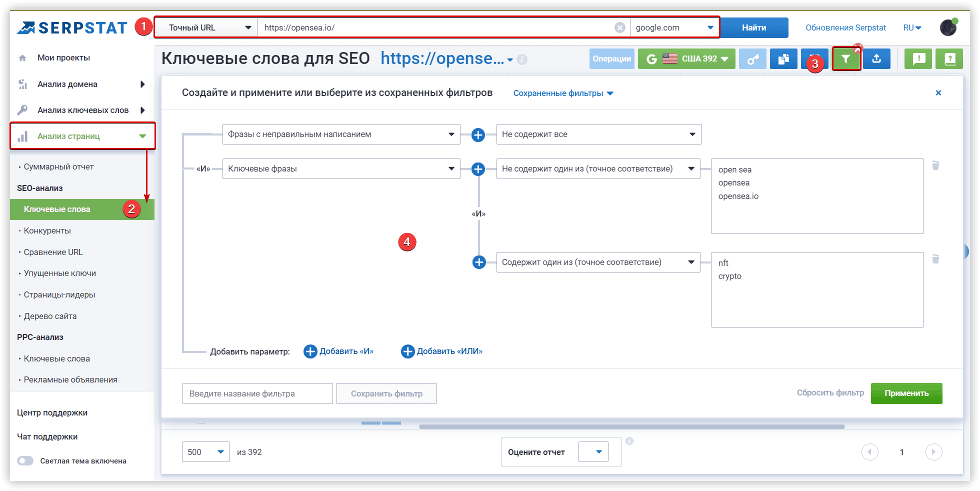
Task: Open 'Дерево сайта' menu item
Action: 50,316
